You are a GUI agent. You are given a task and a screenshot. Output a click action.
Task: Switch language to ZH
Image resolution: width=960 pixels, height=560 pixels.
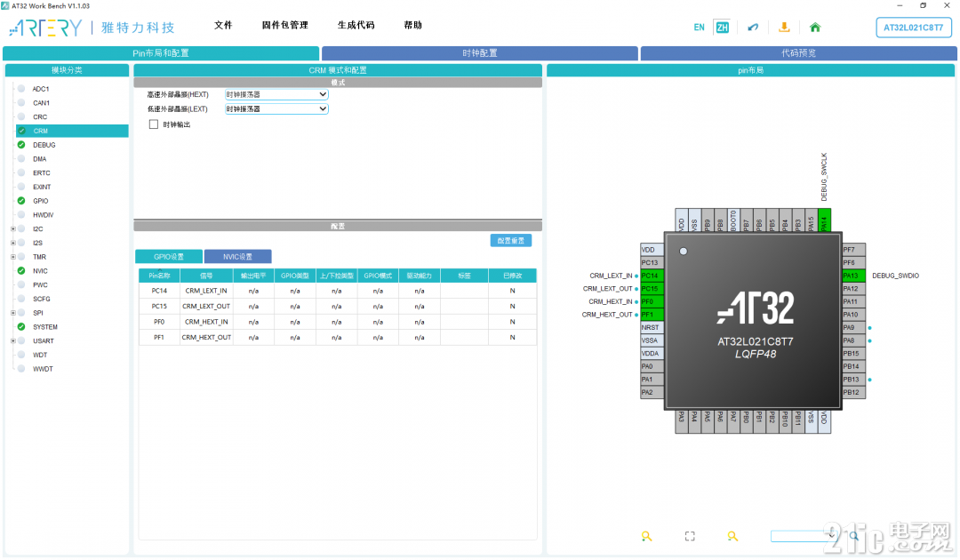point(722,28)
